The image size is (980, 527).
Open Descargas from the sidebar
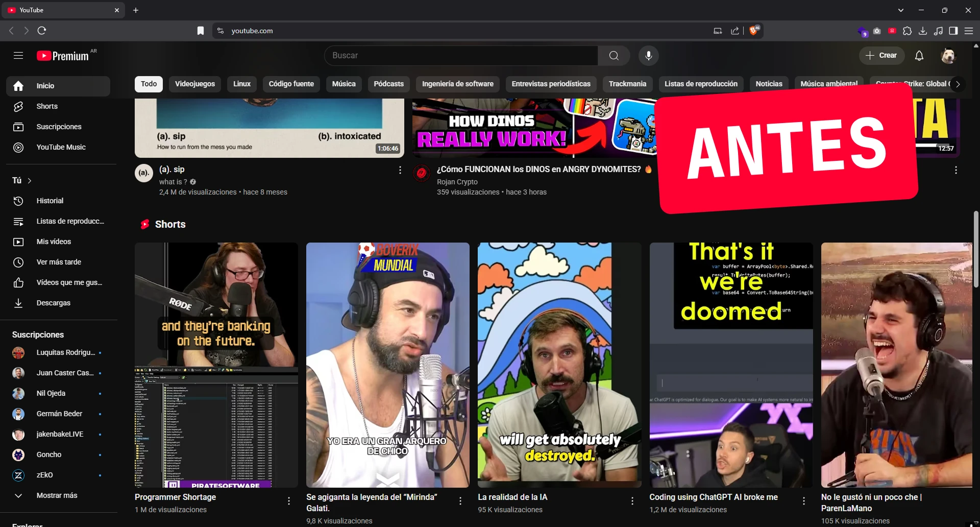tap(53, 303)
